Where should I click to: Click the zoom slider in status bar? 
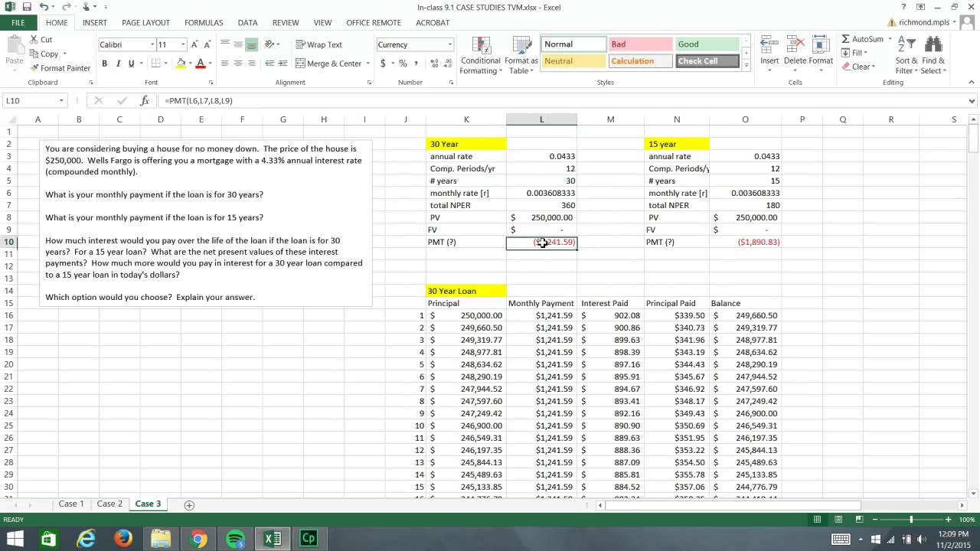pos(911,520)
